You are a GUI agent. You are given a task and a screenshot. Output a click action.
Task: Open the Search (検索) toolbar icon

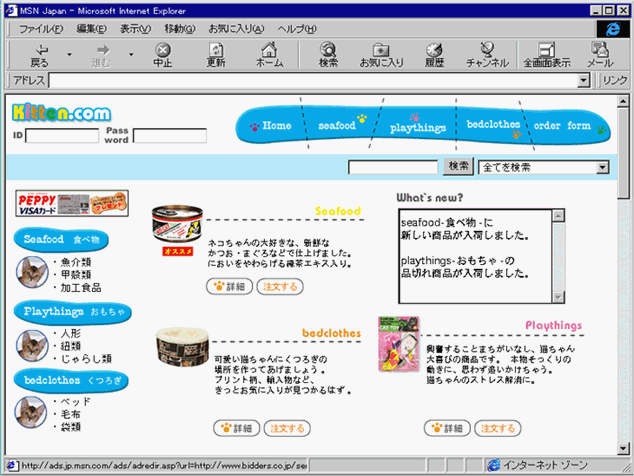point(328,54)
